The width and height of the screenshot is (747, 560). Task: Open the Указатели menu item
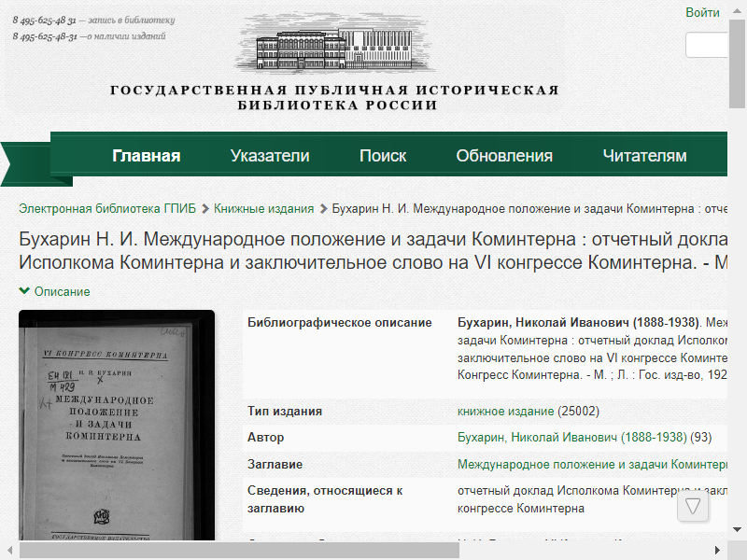[270, 156]
